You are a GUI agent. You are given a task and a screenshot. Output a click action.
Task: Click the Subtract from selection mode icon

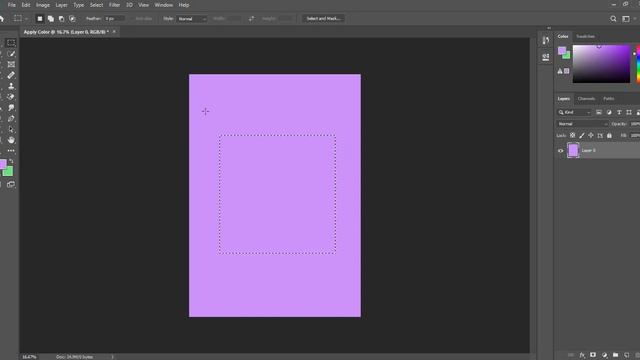pos(61,19)
